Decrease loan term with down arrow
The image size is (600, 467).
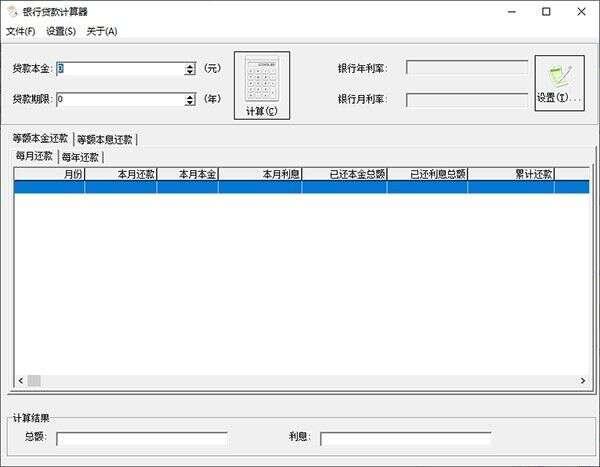click(x=190, y=103)
